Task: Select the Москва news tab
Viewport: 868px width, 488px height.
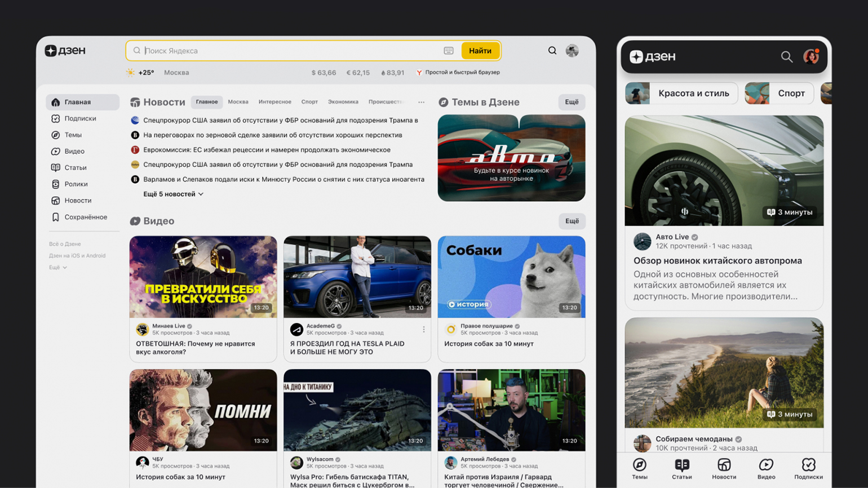Action: (238, 102)
